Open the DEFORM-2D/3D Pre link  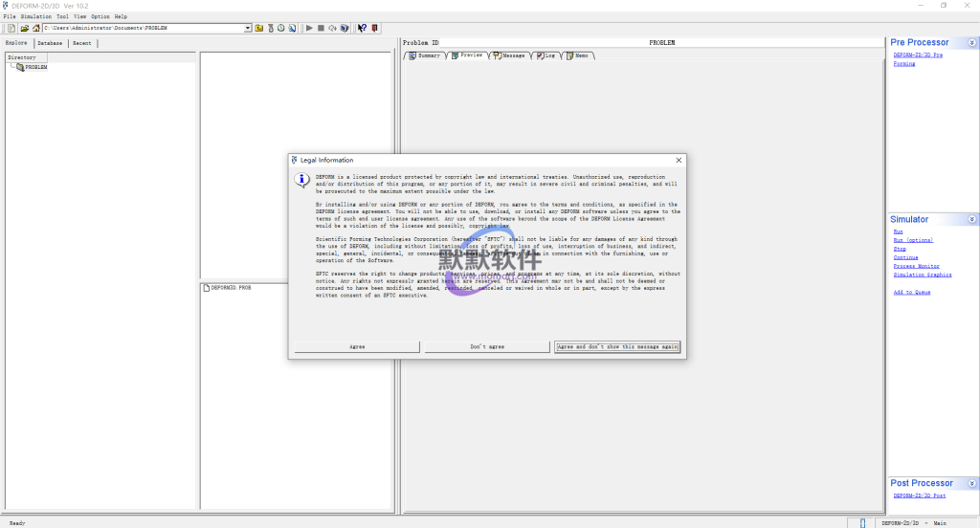[x=918, y=55]
